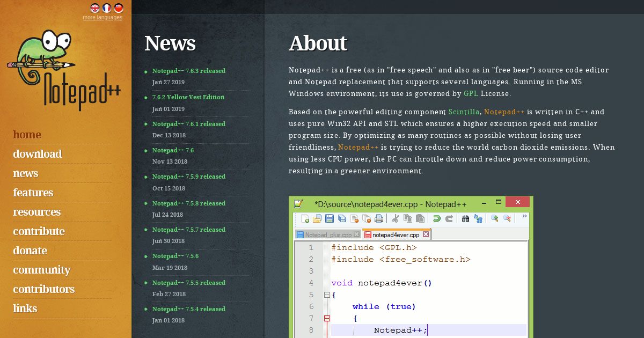Image resolution: width=644 pixels, height=338 pixels.
Task: Open the links page in sidebar
Action: tap(25, 308)
